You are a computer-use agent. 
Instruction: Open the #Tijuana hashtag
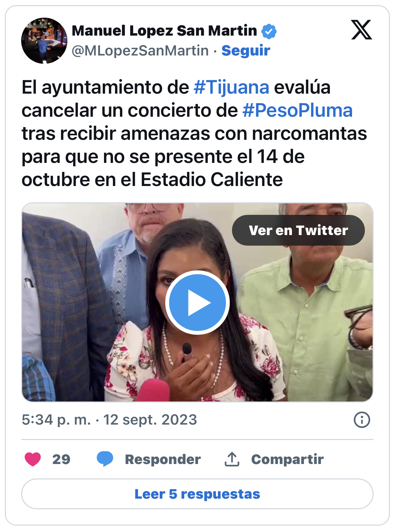[x=231, y=87]
